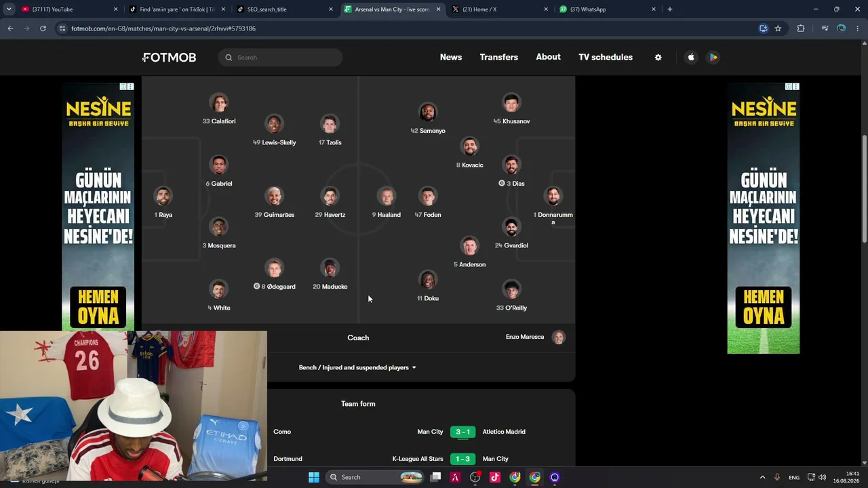868x488 pixels.
Task: Click Donnarumma's goalkeeper avatar
Action: click(x=553, y=197)
